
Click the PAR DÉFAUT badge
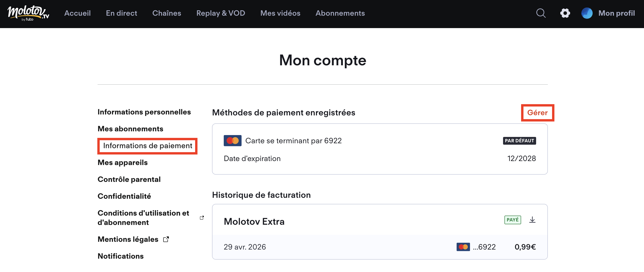(x=519, y=141)
